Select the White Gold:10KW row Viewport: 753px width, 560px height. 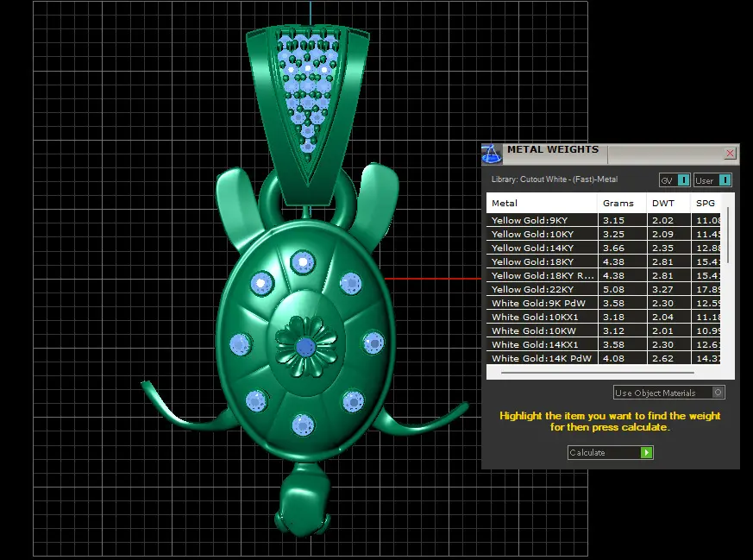click(x=604, y=331)
